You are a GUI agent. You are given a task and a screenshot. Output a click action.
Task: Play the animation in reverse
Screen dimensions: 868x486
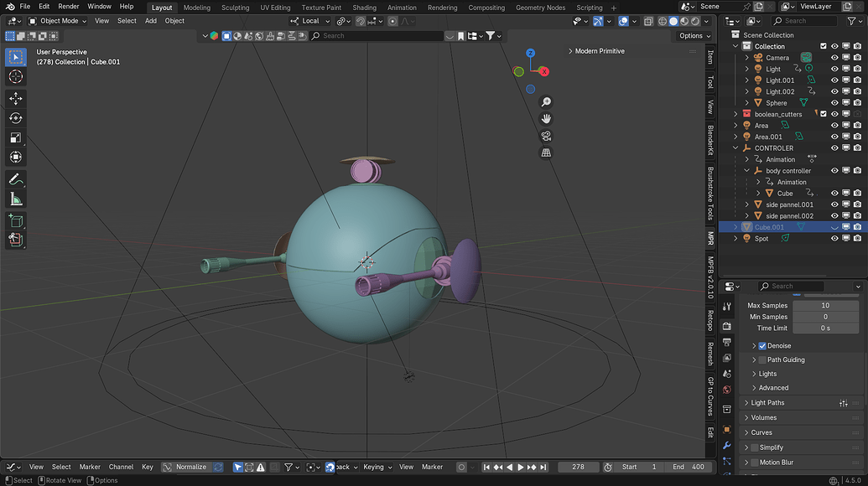(509, 468)
